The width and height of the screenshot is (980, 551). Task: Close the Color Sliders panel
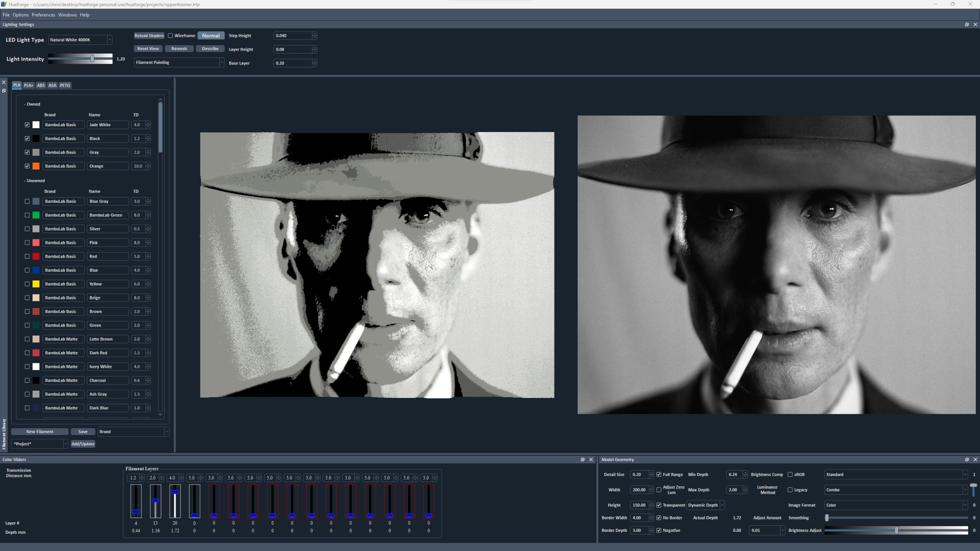coord(591,460)
